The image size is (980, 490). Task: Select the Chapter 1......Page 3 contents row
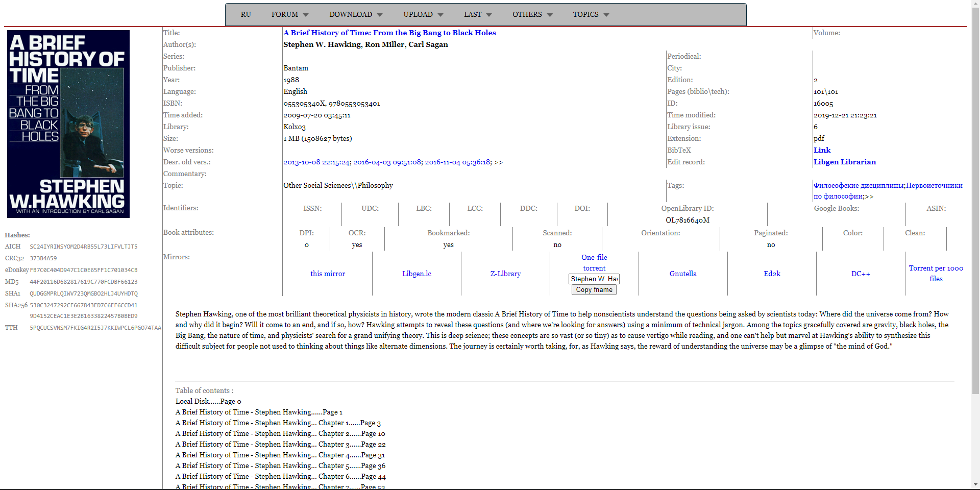pyautogui.click(x=278, y=423)
